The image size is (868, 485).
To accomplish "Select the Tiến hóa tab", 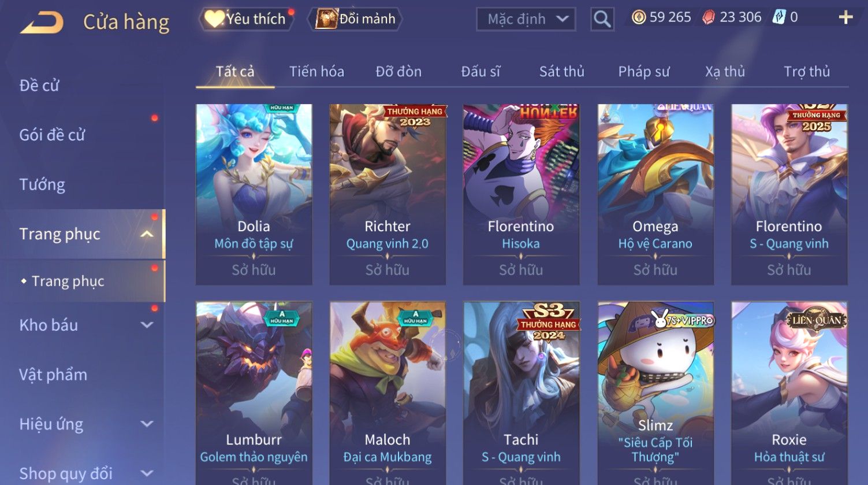I will click(316, 72).
